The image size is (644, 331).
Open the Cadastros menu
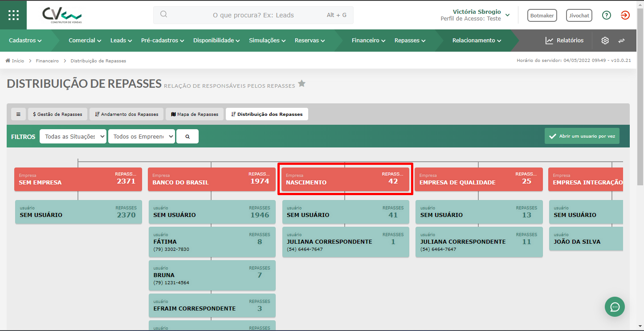point(25,41)
